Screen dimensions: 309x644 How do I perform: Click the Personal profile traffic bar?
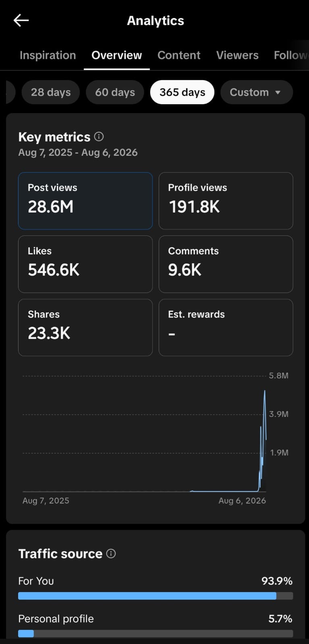tap(156, 634)
